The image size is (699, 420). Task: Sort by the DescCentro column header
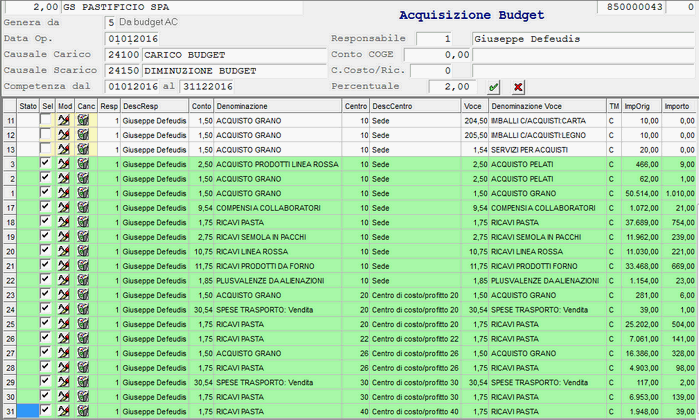415,106
